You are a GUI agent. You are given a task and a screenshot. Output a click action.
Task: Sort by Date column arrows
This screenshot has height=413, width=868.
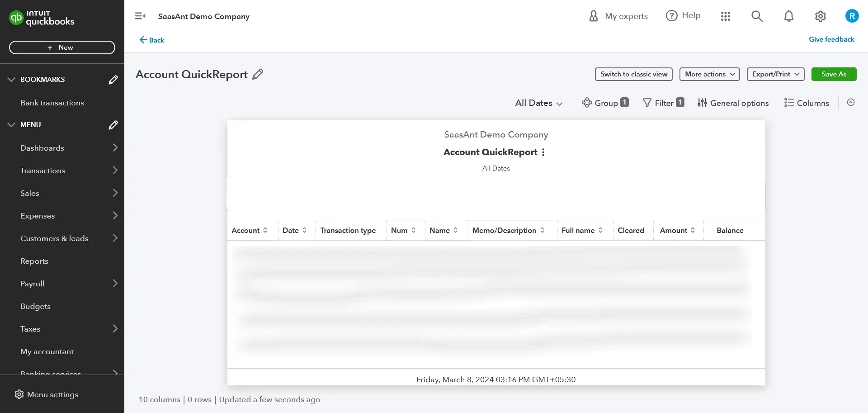[304, 230]
